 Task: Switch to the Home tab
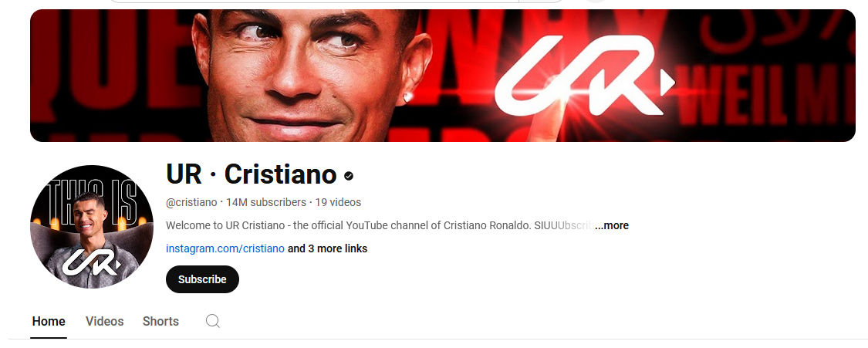49,322
